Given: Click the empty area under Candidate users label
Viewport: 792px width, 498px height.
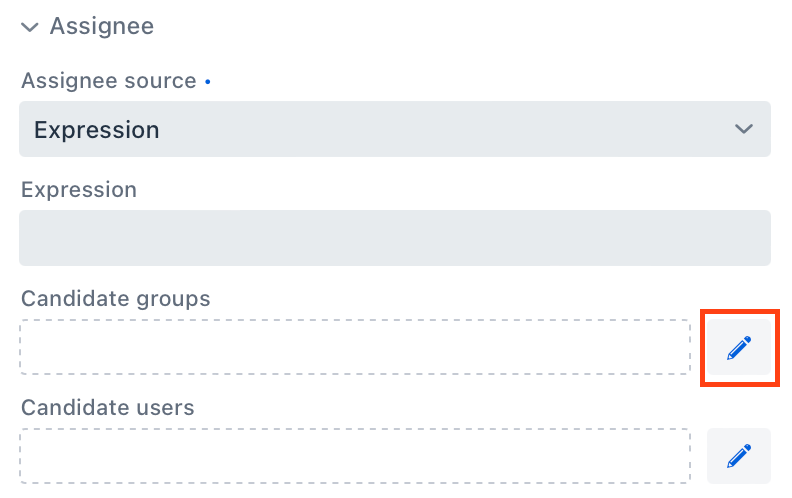Looking at the screenshot, I should pos(354,457).
